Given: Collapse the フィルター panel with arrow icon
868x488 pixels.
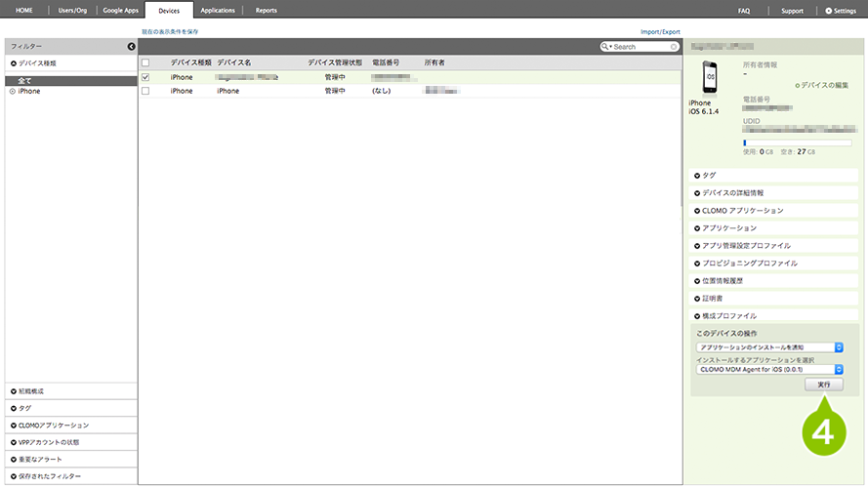Looking at the screenshot, I should point(131,47).
